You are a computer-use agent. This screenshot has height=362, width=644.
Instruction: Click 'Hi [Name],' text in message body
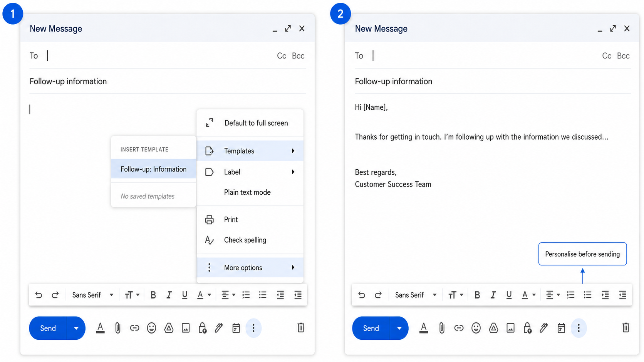(371, 107)
